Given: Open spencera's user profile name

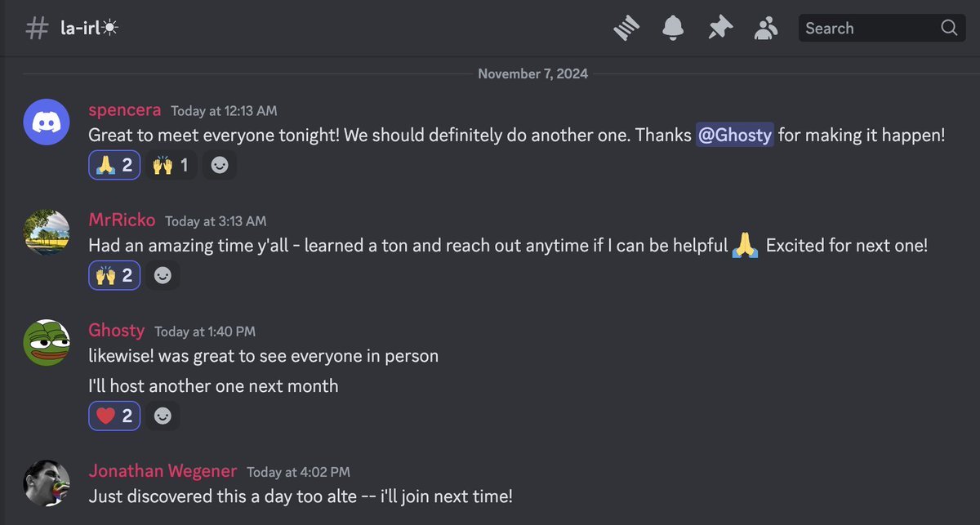Looking at the screenshot, I should 124,110.
